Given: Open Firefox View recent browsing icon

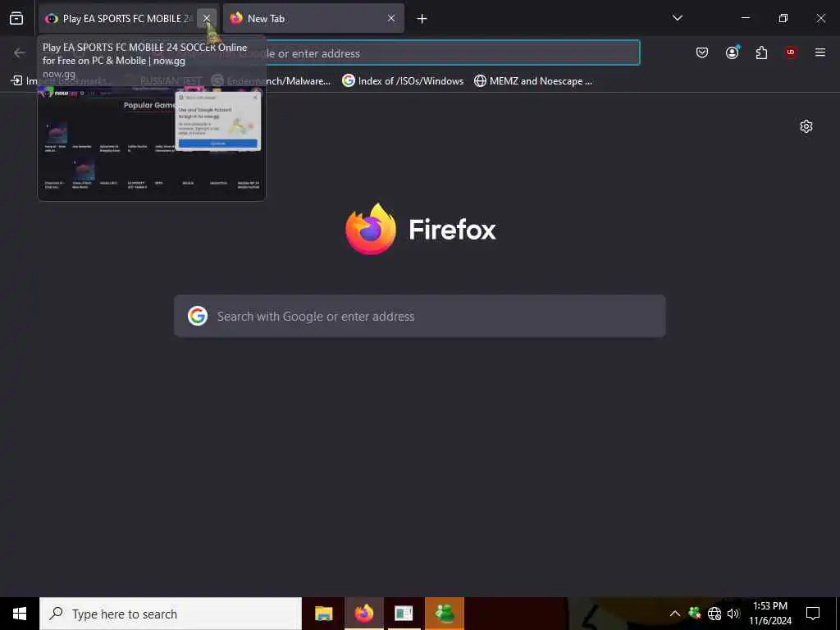Looking at the screenshot, I should (16, 18).
